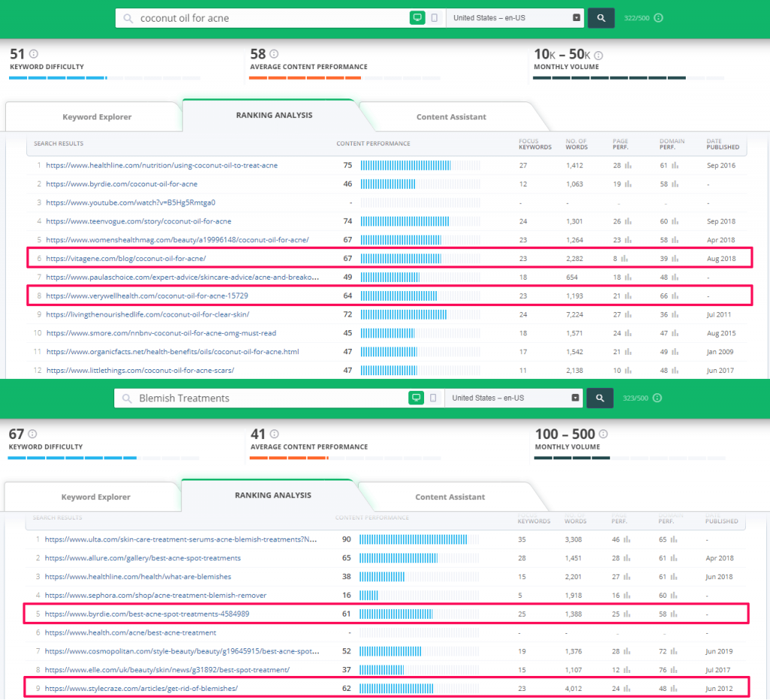Click page perf chart icon in ulta row
Viewport: 770px width, 700px height.
(627, 540)
